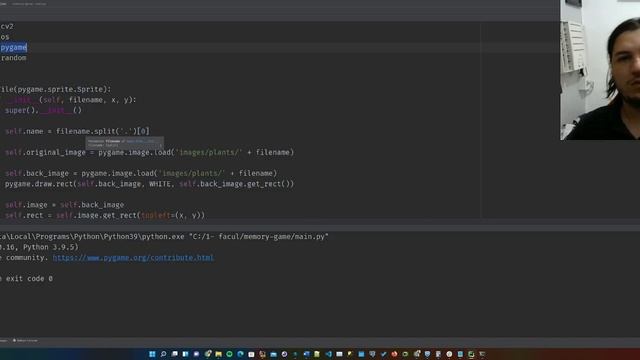Open the Chat app from the taskbar

[x=196, y=354]
